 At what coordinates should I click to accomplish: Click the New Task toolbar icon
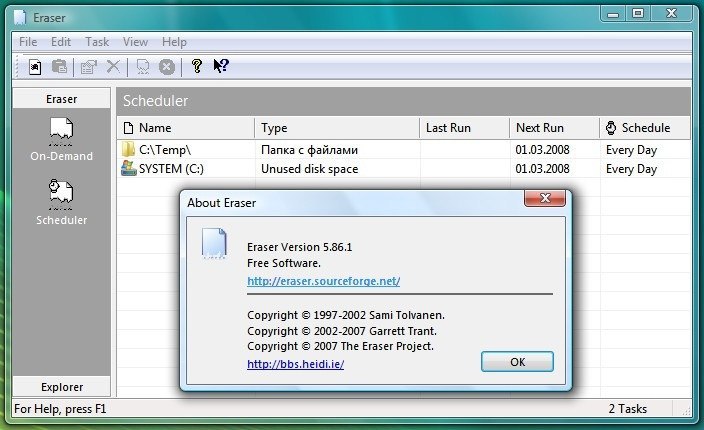(35, 67)
